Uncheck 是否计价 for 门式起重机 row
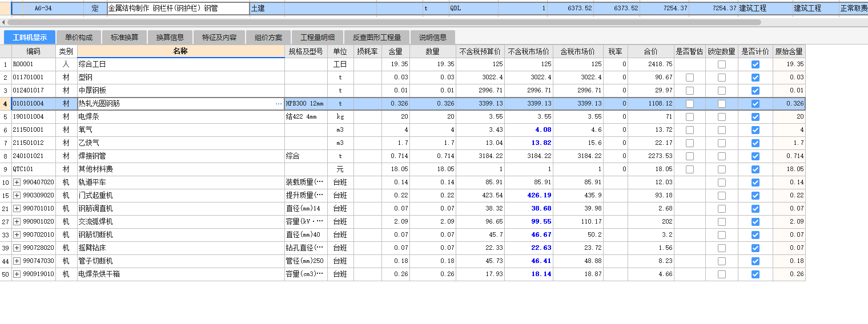This screenshot has width=868, height=324. click(756, 196)
